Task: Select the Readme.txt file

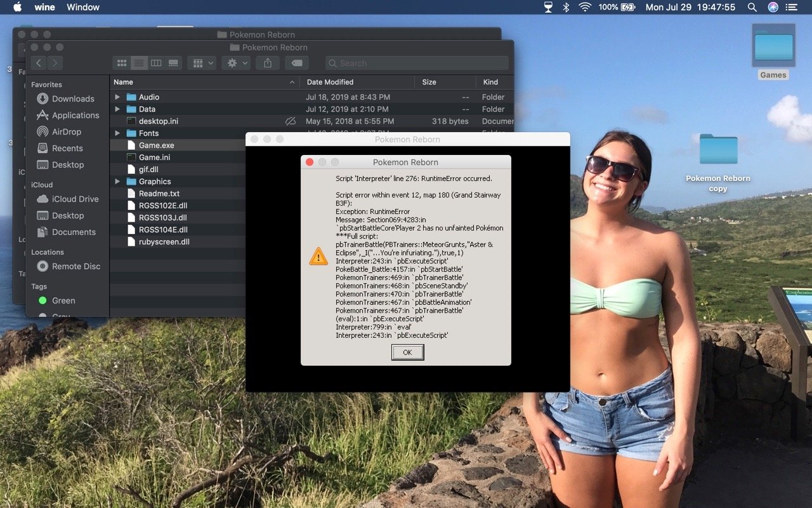Action: tap(159, 194)
